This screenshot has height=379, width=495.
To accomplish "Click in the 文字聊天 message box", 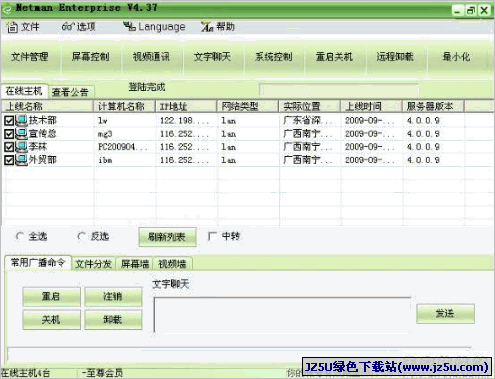I will (282, 315).
